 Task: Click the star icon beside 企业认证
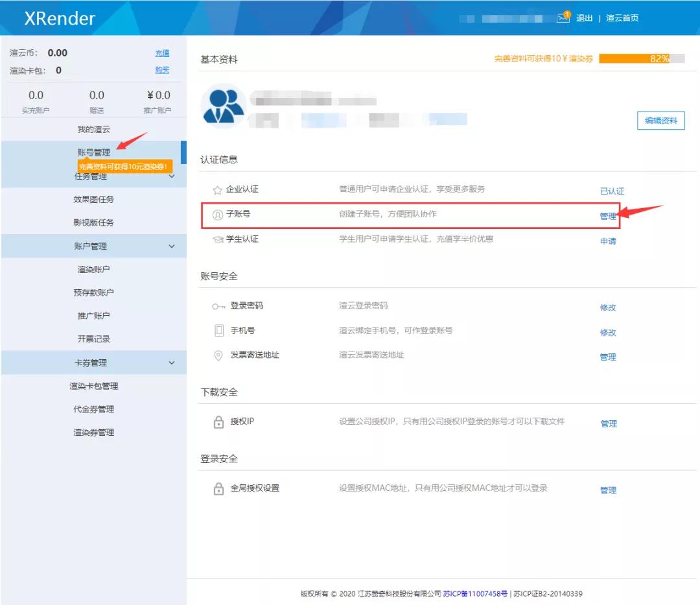pyautogui.click(x=218, y=190)
